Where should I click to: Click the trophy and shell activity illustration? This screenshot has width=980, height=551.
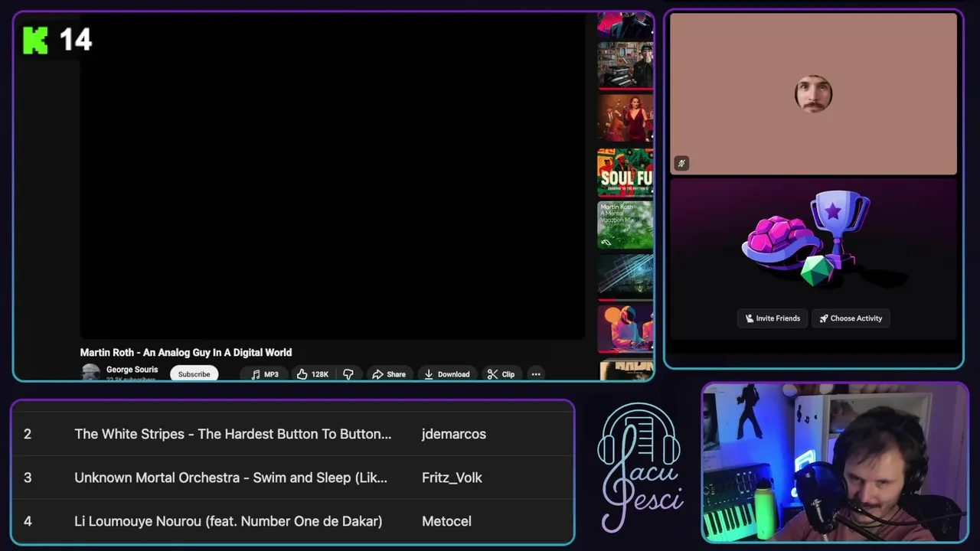pos(806,238)
